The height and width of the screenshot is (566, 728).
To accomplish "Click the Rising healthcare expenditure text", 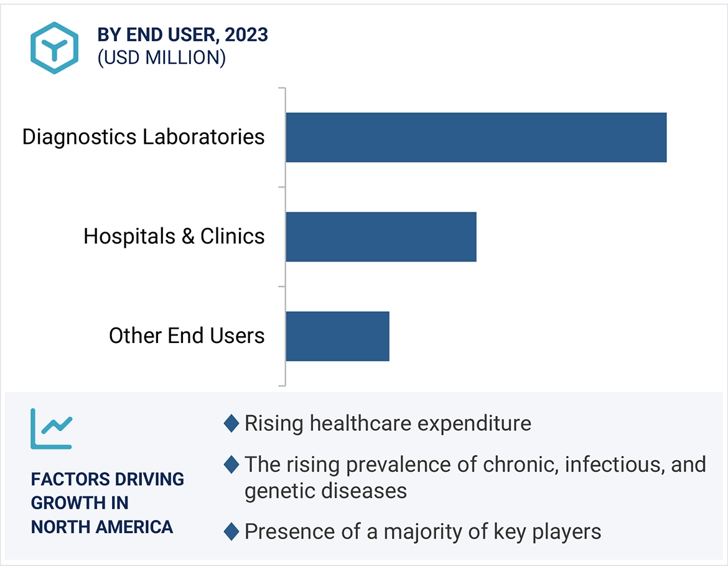I will (388, 423).
